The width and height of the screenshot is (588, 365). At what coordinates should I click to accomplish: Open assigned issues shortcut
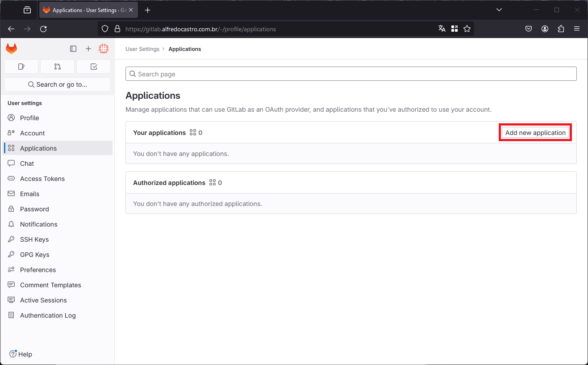tap(21, 67)
